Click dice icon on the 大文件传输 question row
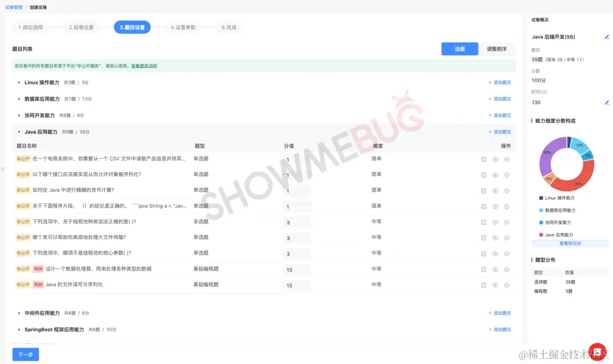Viewport: 613px width, 364px height. tap(484, 238)
